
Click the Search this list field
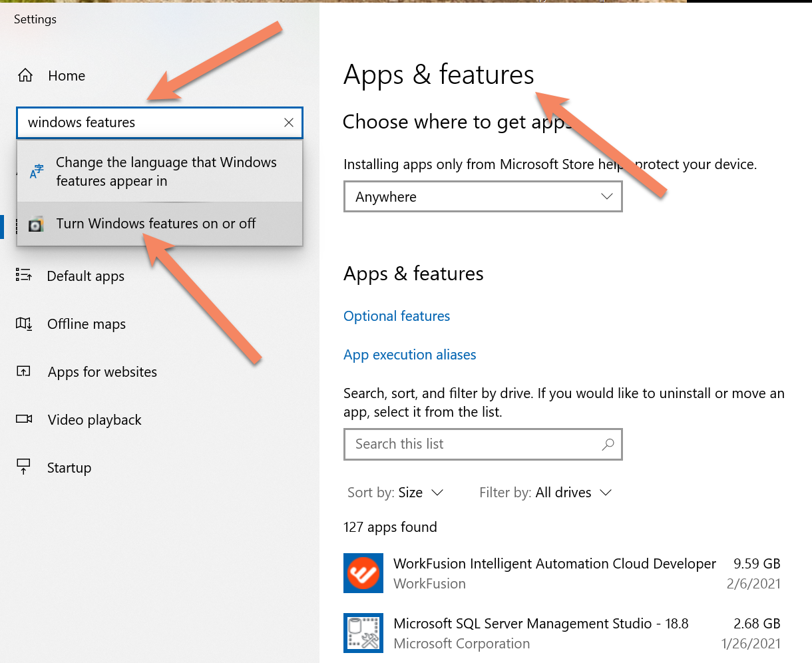pos(483,444)
